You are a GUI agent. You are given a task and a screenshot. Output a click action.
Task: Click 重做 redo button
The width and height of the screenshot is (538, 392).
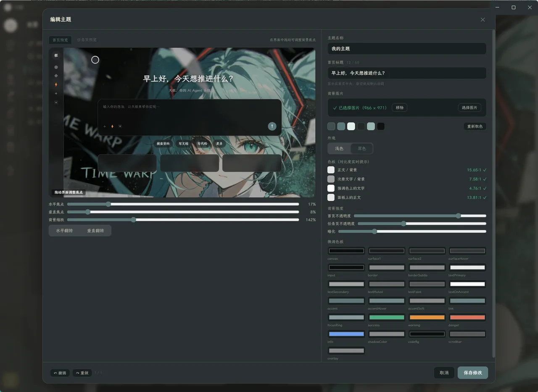click(x=82, y=373)
